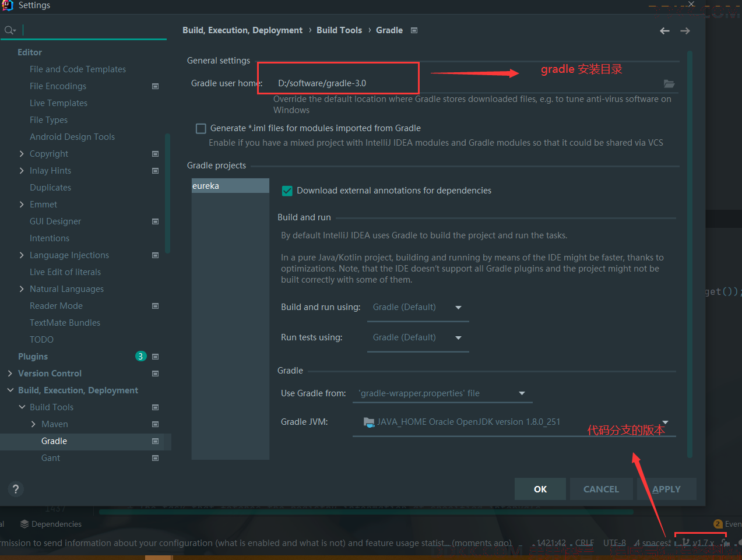The image size is (742, 560).
Task: Expand the Emmet node
Action: [22, 205]
